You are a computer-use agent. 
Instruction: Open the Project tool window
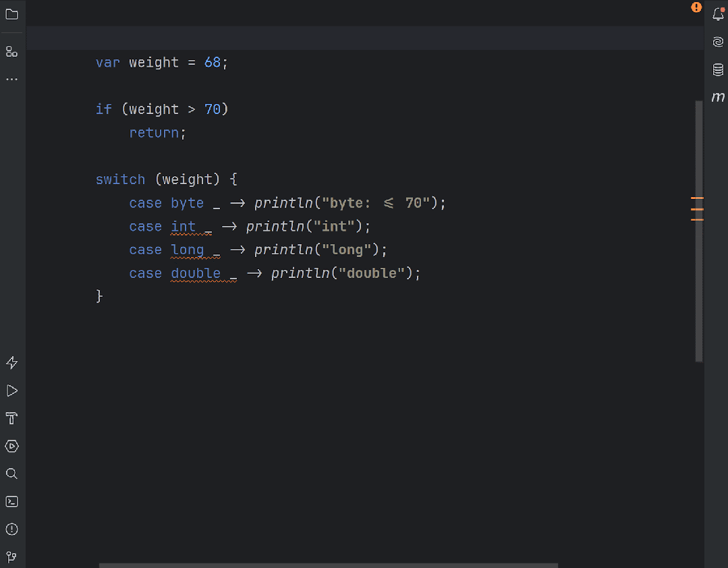(11, 13)
